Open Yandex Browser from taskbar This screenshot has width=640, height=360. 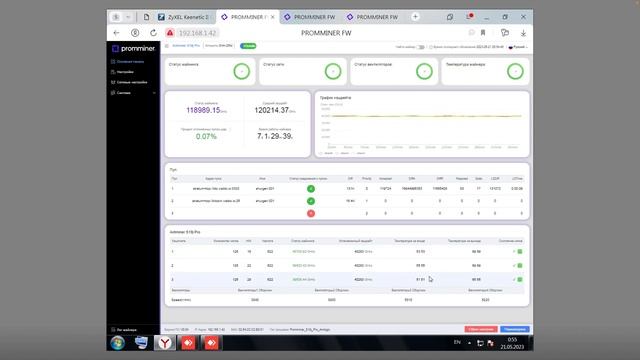click(164, 343)
